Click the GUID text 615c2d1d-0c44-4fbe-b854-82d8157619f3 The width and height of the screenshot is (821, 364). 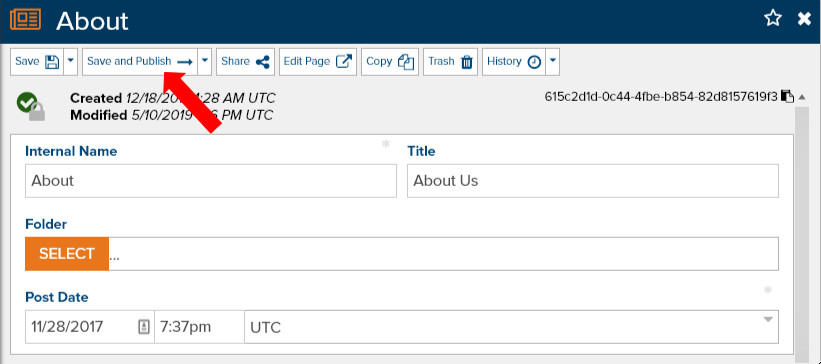661,96
